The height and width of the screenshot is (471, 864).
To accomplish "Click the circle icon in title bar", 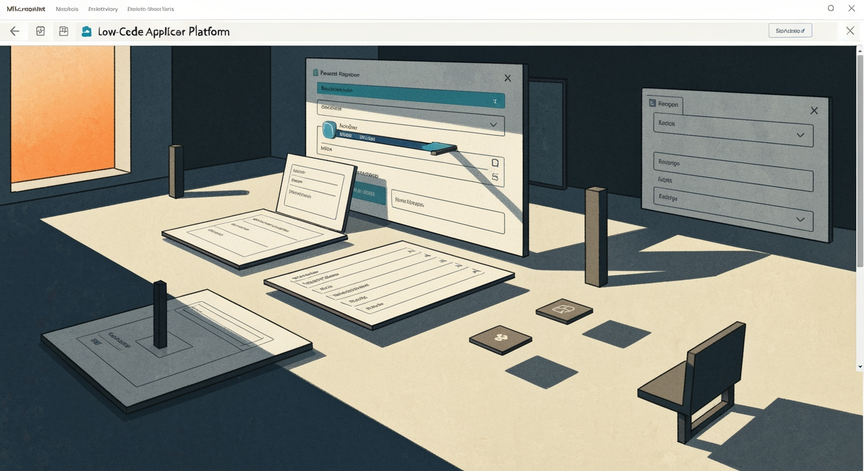I will (x=830, y=8).
